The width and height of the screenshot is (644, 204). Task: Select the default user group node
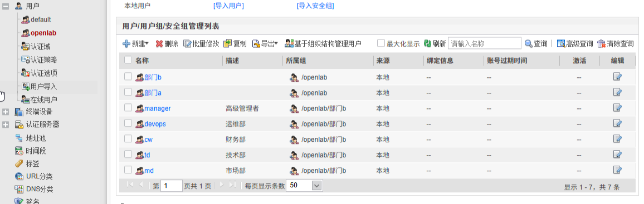[36, 19]
